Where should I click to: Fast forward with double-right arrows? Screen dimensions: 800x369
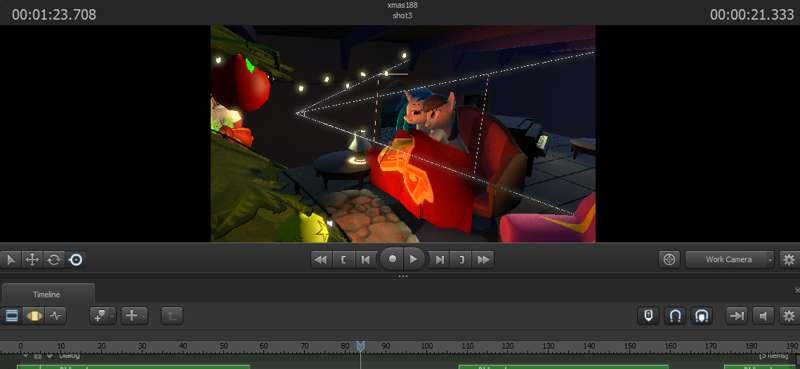coord(483,260)
